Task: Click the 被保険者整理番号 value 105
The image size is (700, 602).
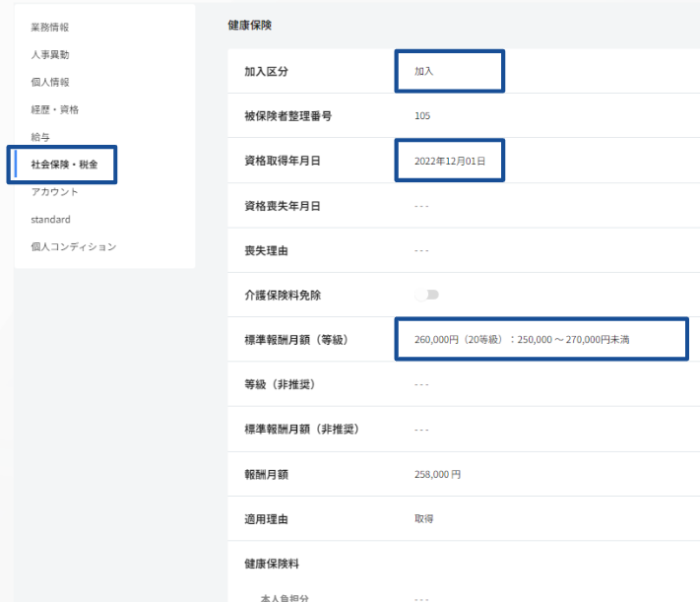Action: [422, 115]
